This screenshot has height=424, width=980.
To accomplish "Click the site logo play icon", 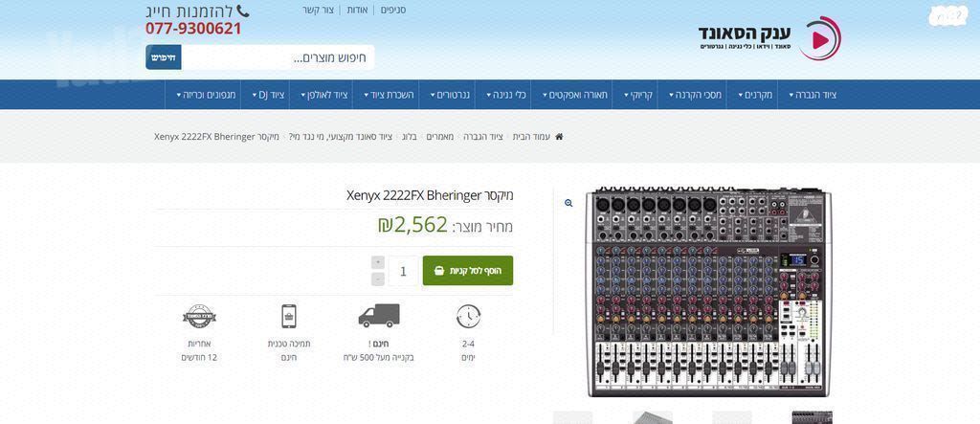I will click(819, 39).
